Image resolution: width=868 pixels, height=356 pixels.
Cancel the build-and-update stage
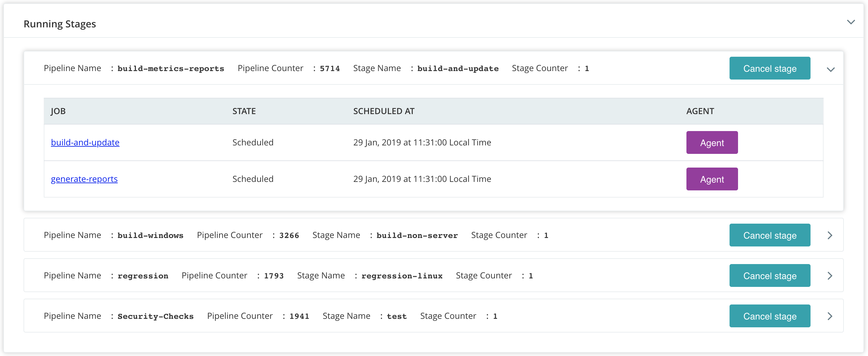point(770,68)
